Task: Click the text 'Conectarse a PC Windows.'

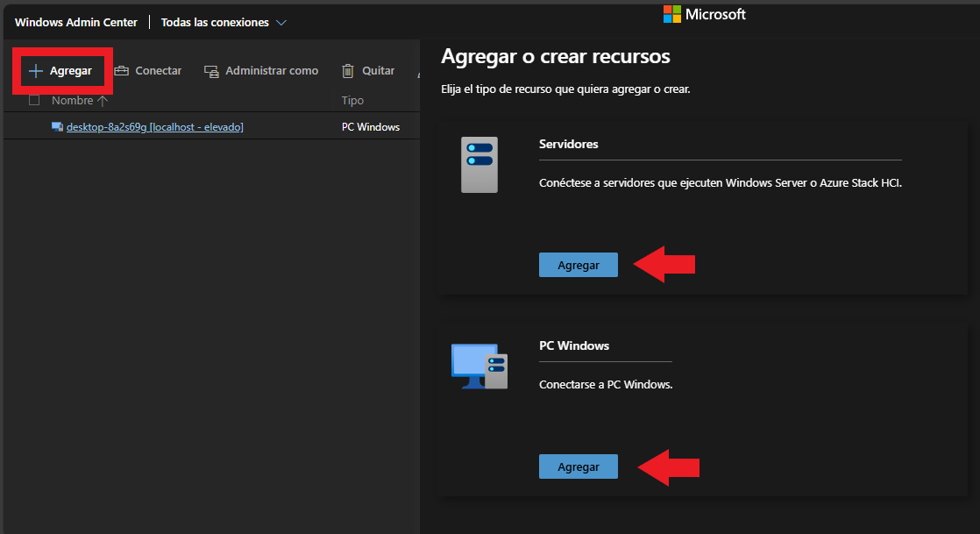Action: coord(606,385)
